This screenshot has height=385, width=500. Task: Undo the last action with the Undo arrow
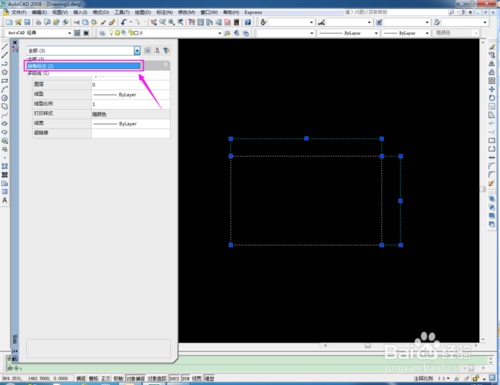point(124,22)
